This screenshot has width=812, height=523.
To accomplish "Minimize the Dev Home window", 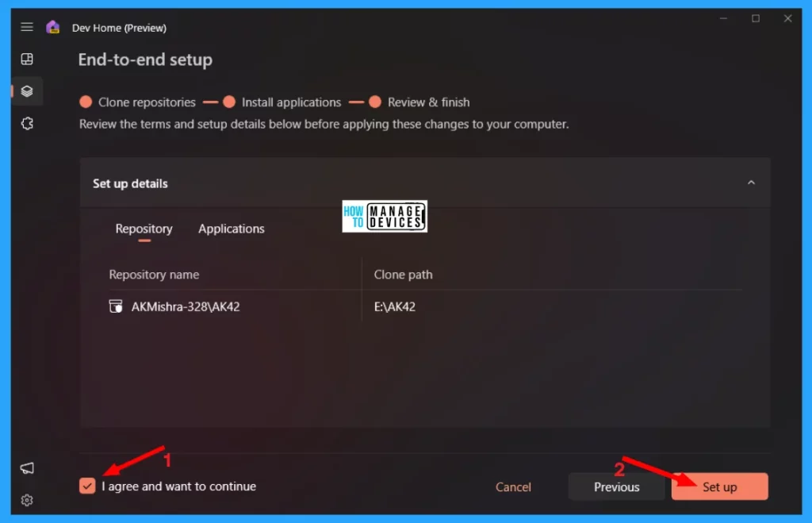I will pos(723,19).
